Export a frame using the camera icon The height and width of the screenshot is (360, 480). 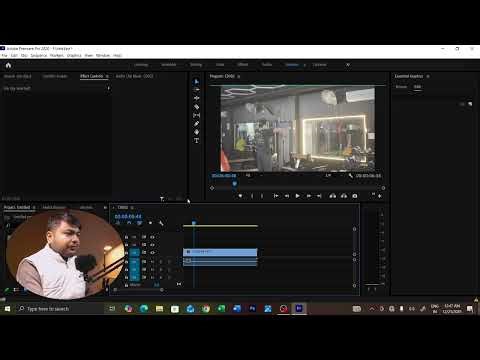[355, 196]
